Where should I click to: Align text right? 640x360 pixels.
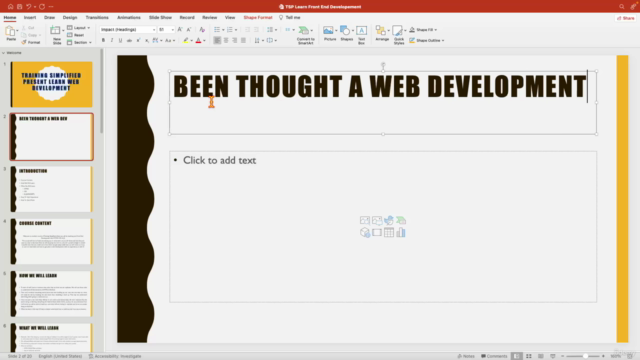click(235, 40)
